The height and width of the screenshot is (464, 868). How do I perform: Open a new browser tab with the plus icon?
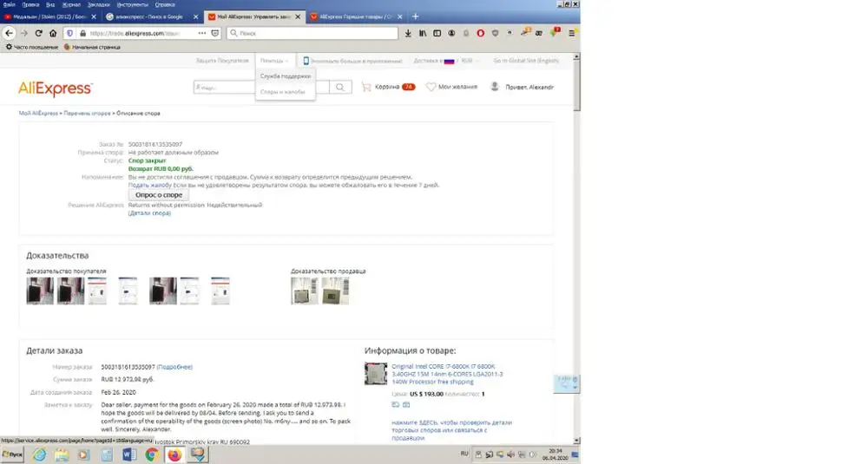(415, 16)
